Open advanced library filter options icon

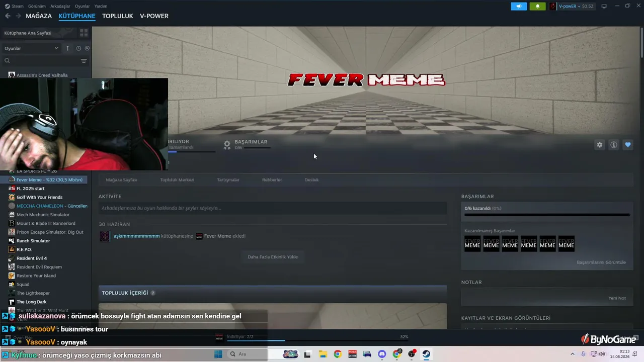tap(84, 61)
